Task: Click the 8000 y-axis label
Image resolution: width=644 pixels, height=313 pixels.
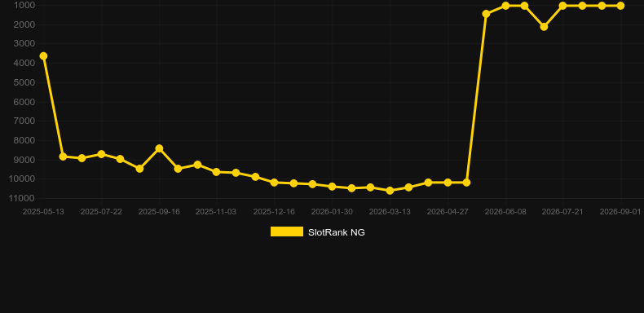Action: point(24,140)
